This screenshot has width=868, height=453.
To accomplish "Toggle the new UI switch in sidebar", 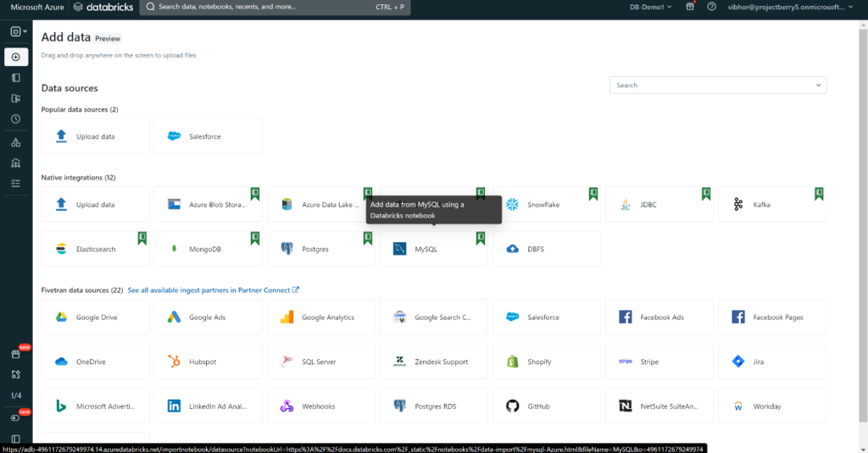I will [15, 417].
